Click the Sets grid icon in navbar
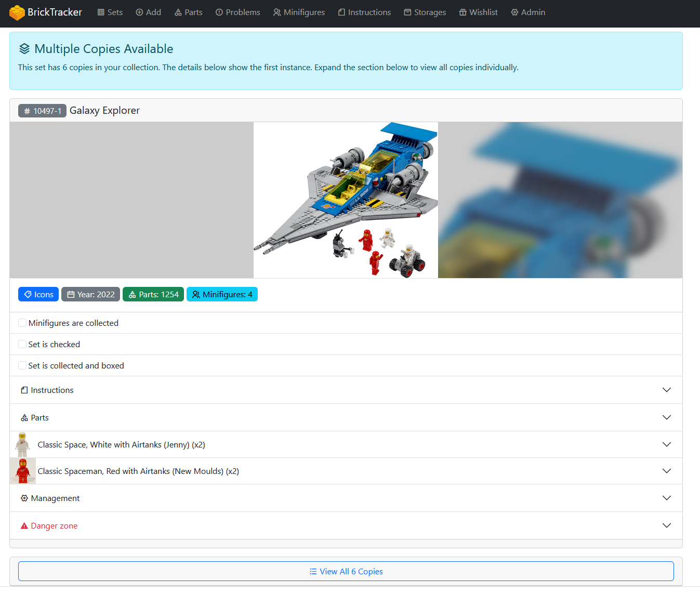This screenshot has width=700, height=593. 101,12
